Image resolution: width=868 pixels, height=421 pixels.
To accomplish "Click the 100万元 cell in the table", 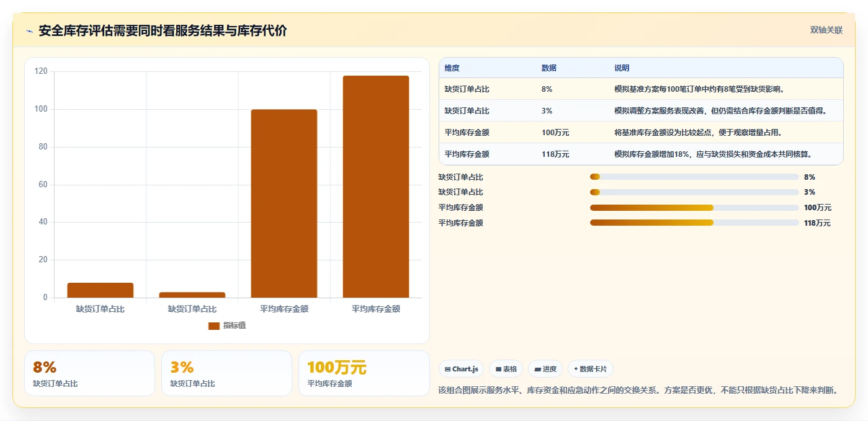I will 555,133.
